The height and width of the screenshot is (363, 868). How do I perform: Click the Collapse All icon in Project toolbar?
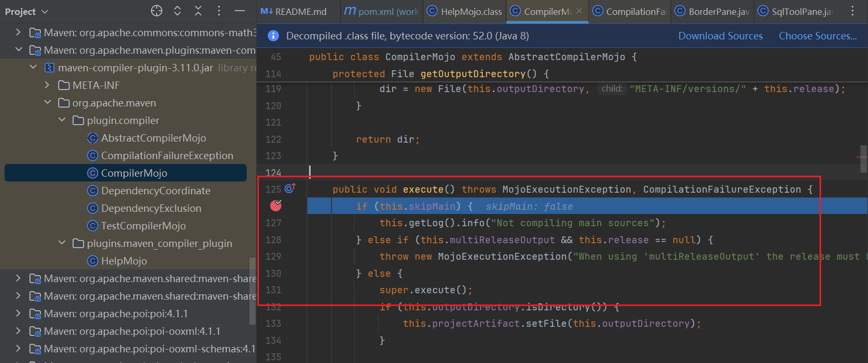(x=198, y=11)
